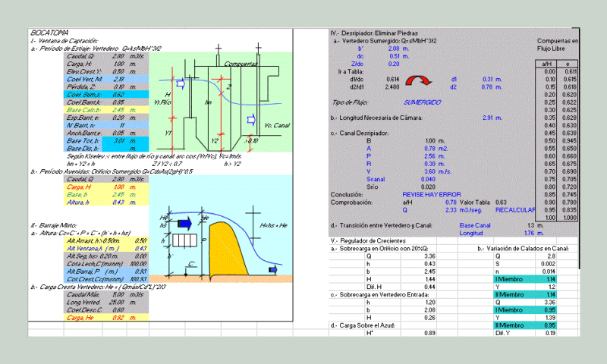Select the SUMERGIDO flow type text

pyautogui.click(x=423, y=102)
